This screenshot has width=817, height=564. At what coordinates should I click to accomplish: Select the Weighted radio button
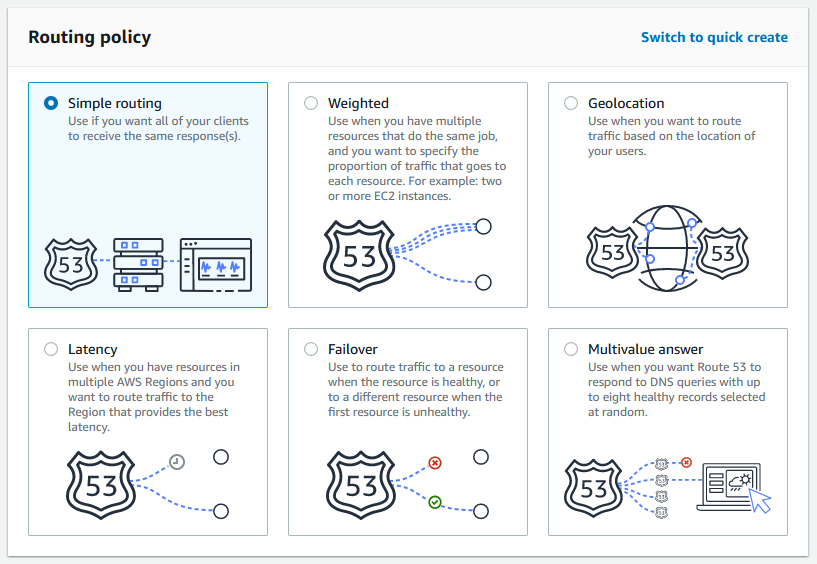coord(311,103)
